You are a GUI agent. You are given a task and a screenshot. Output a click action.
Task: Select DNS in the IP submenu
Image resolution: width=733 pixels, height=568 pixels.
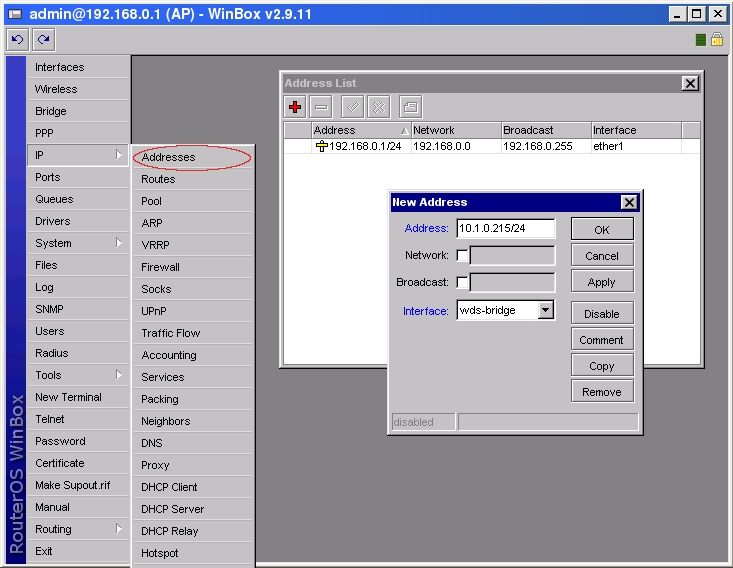193,443
